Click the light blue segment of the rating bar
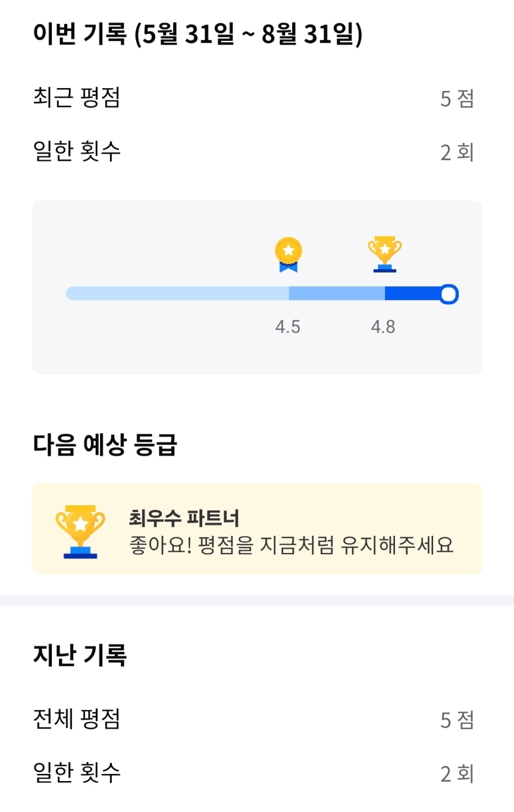514x812 pixels. (x=177, y=293)
